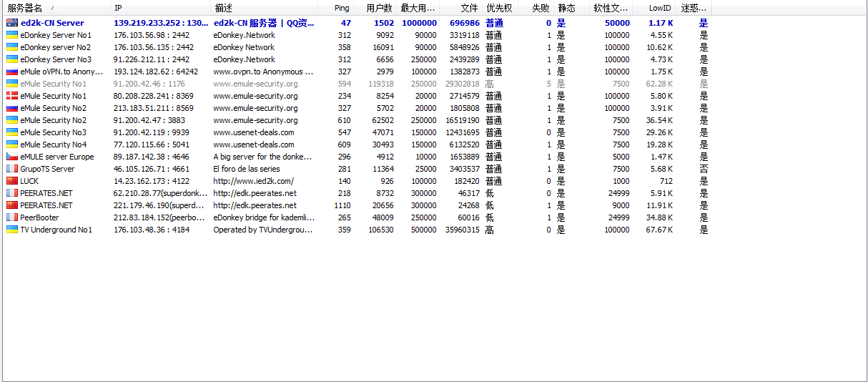Click the flag icon of ed2k-CN Server

[11, 23]
